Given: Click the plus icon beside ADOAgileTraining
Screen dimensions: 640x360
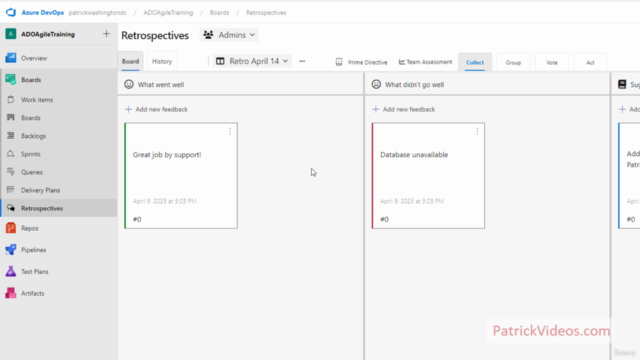Looking at the screenshot, I should click(x=106, y=34).
